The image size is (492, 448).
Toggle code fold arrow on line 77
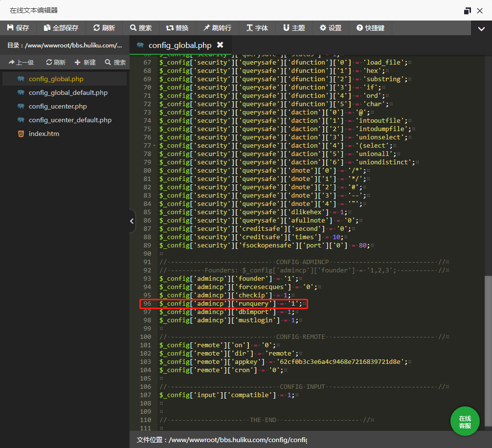click(x=155, y=146)
